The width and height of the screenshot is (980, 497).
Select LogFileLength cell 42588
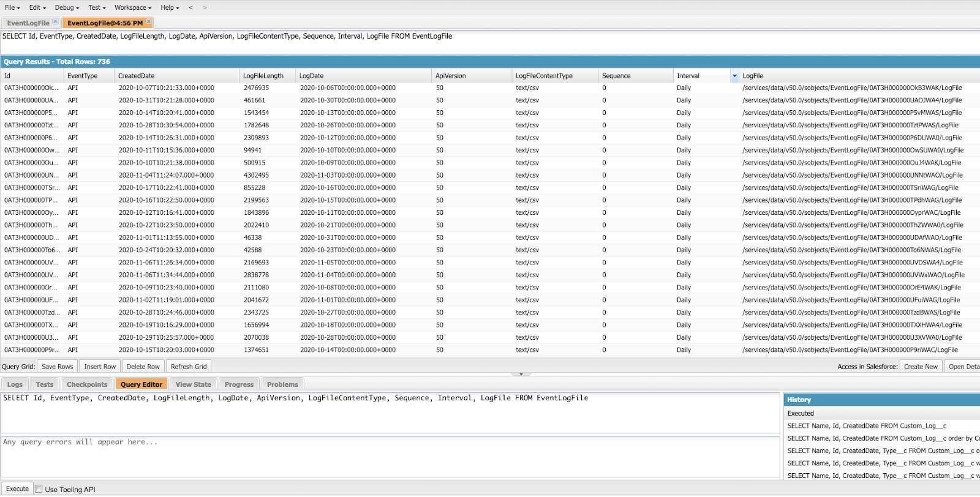(268, 250)
